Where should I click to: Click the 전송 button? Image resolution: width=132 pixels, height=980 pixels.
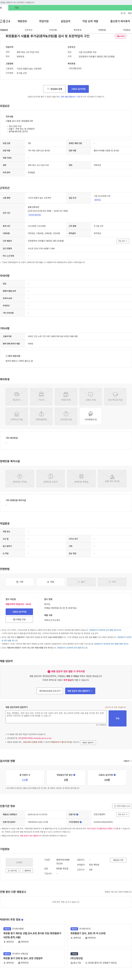point(118,718)
